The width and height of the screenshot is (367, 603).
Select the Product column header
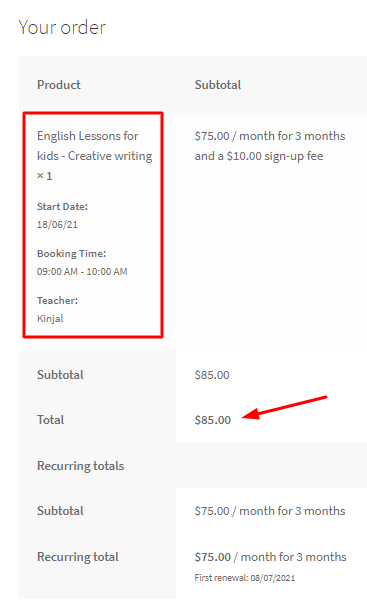(x=59, y=85)
